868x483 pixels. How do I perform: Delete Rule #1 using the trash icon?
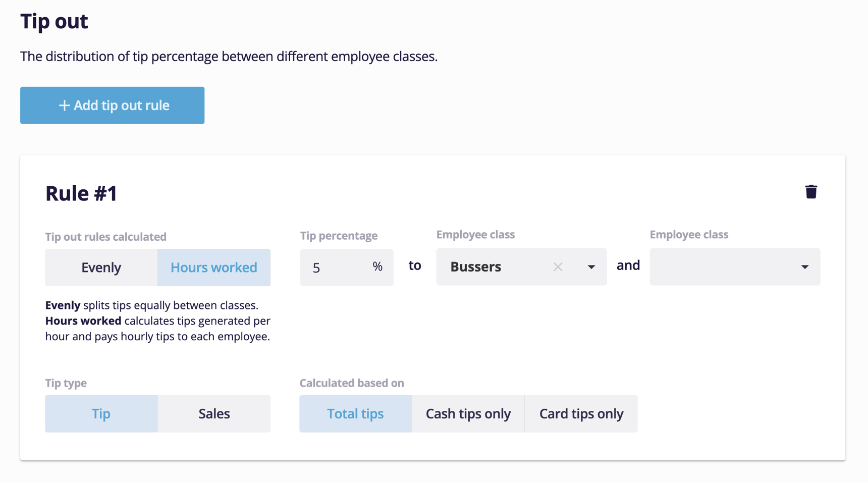click(x=811, y=192)
